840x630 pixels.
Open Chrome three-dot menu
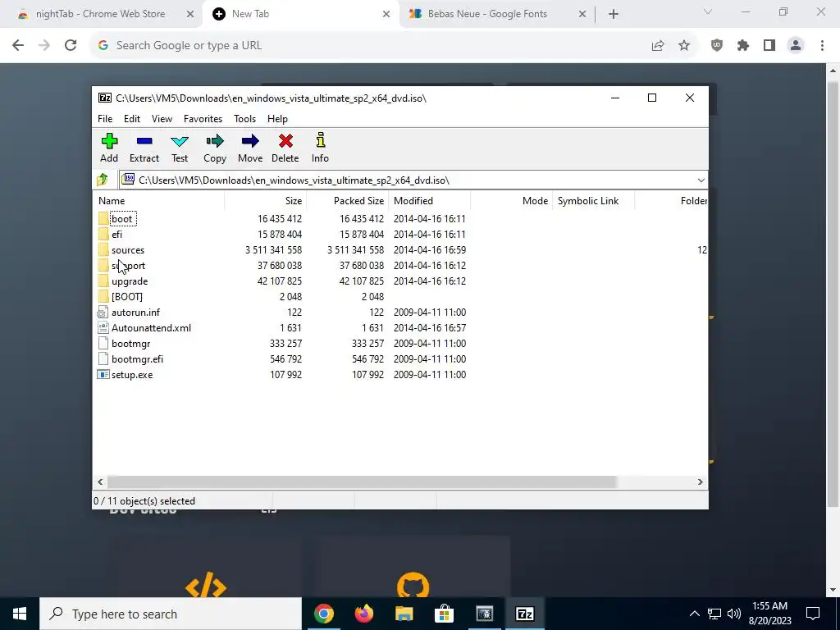point(822,46)
